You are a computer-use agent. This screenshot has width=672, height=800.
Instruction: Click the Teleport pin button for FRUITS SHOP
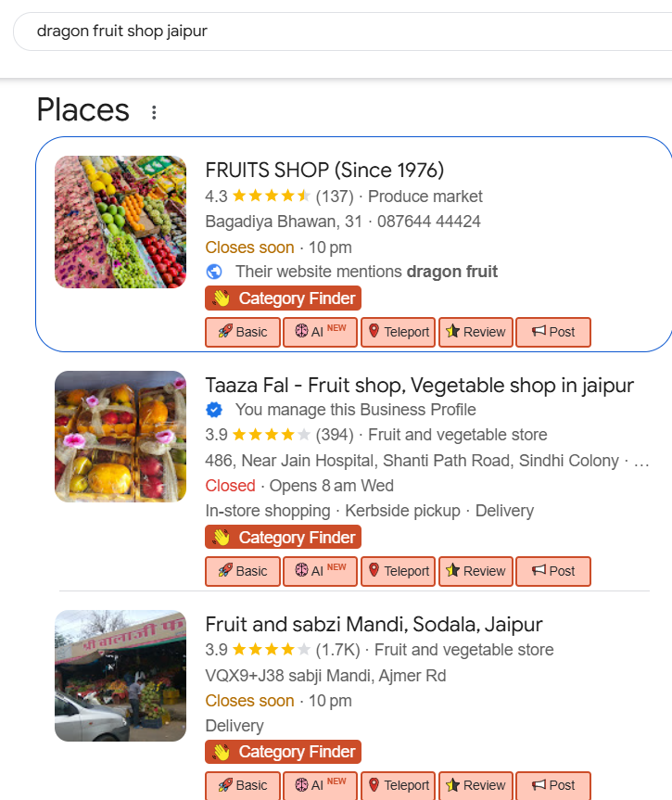pyautogui.click(x=398, y=332)
